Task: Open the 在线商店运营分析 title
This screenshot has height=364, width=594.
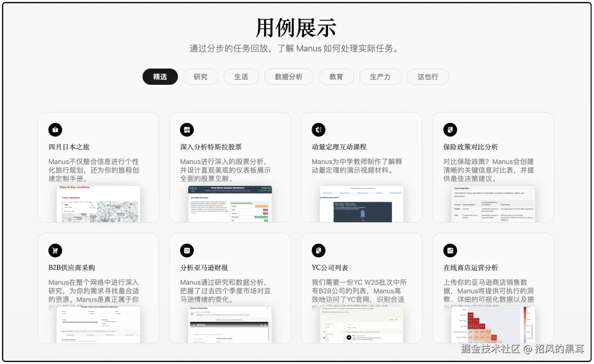Action: (471, 268)
